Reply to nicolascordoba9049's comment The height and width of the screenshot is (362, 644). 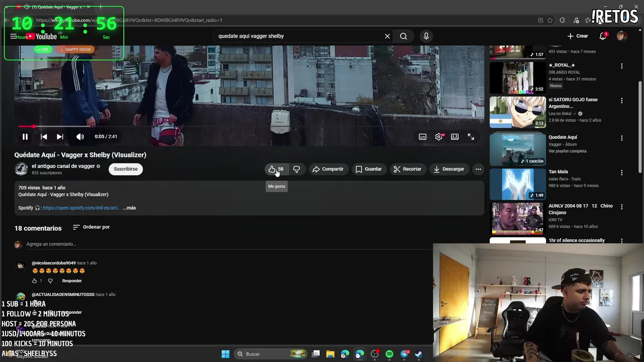pos(72,281)
